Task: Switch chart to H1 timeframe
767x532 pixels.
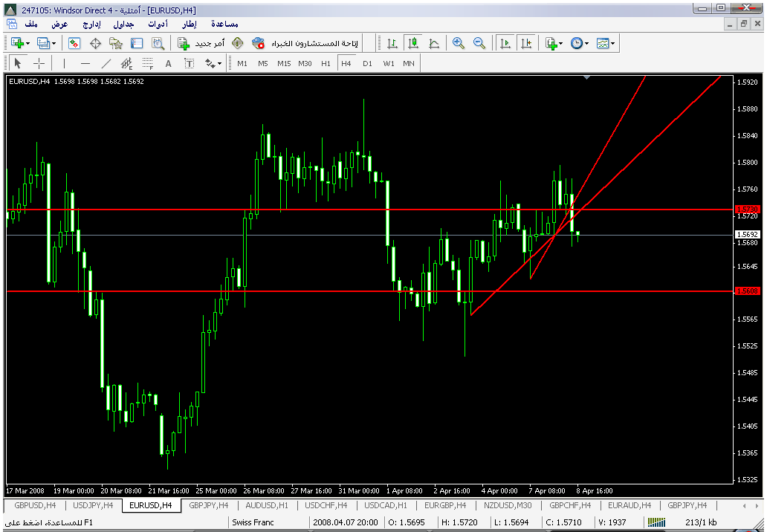Action: (326, 64)
